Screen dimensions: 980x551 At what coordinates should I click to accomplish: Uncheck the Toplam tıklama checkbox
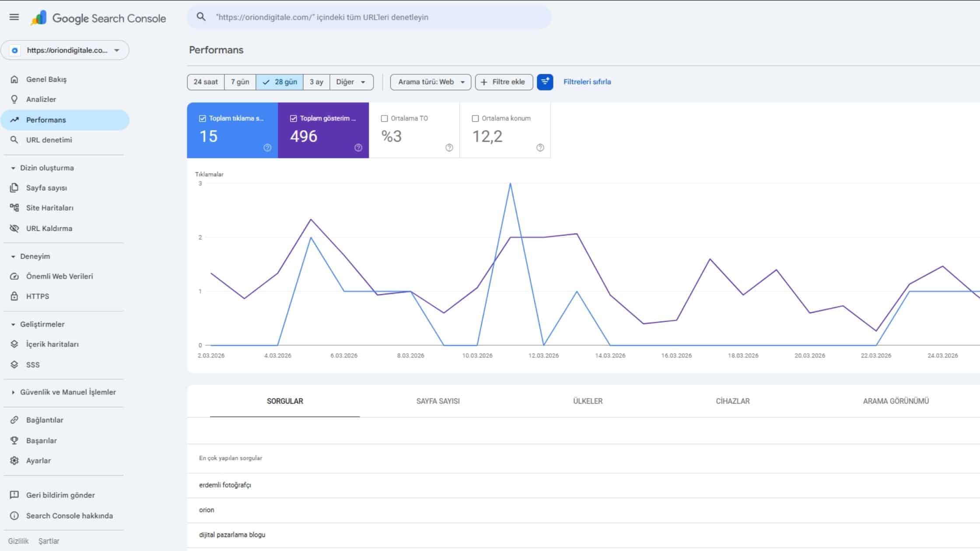(x=202, y=118)
